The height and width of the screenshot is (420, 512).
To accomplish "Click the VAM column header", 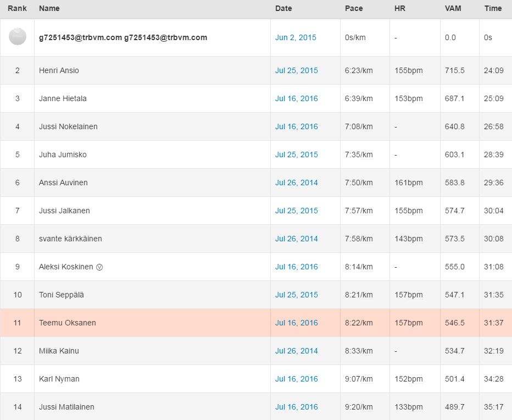I will [453, 8].
